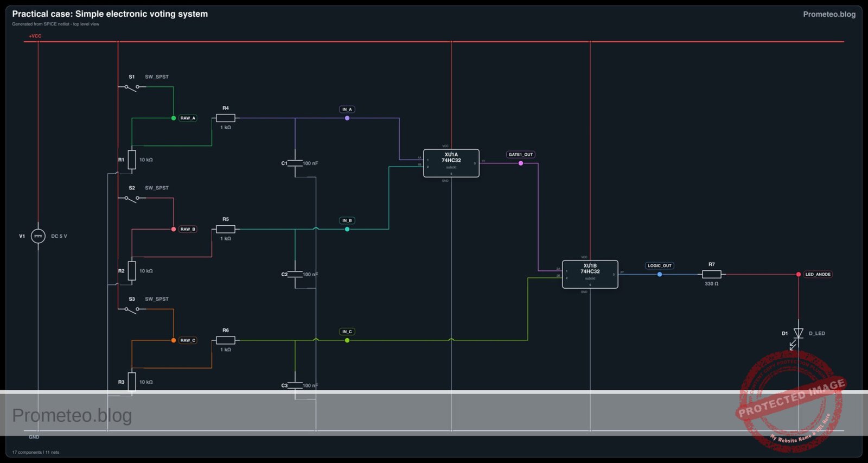The width and height of the screenshot is (868, 463).
Task: Click the purple IN_A net node dot
Action: (x=347, y=118)
